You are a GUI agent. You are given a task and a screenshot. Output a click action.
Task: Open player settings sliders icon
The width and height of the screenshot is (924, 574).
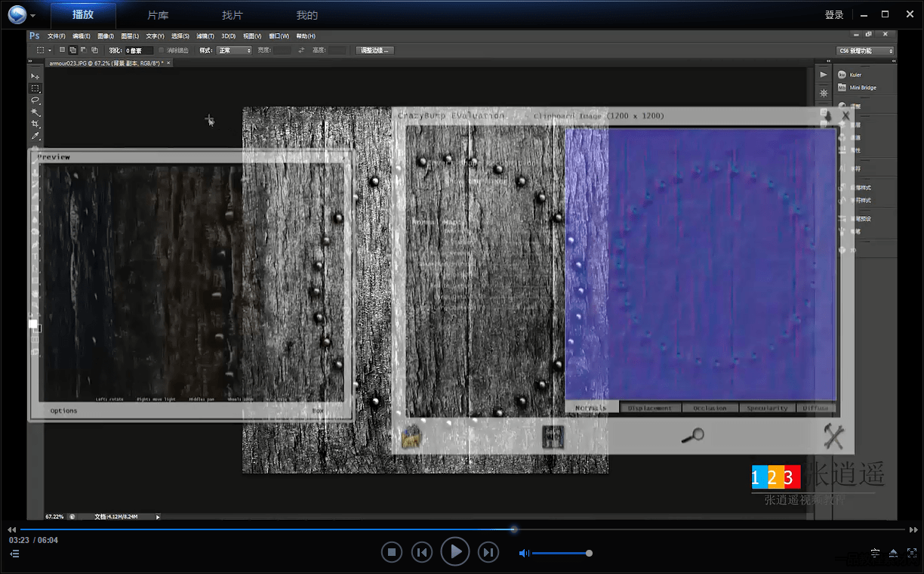coord(875,553)
